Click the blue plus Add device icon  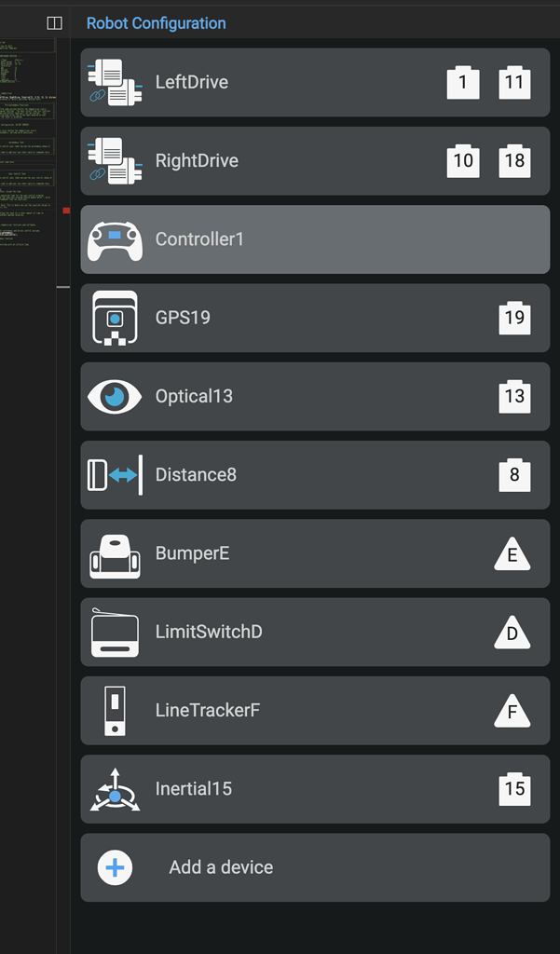[x=115, y=867]
